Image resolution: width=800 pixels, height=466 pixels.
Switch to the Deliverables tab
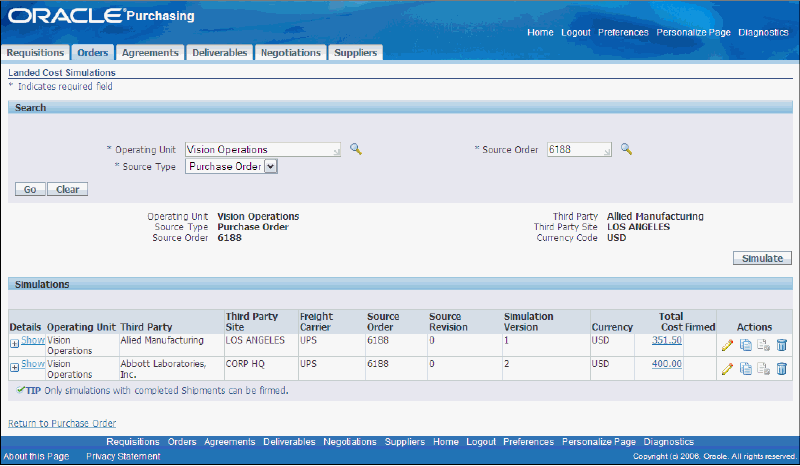click(x=219, y=53)
